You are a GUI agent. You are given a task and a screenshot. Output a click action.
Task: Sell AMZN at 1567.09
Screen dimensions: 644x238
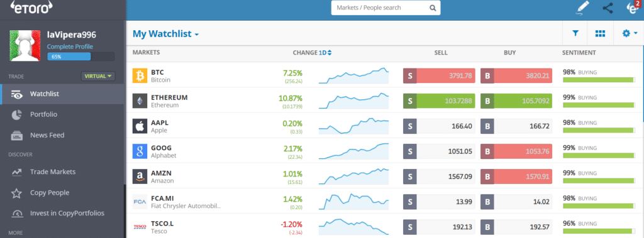[439, 176]
